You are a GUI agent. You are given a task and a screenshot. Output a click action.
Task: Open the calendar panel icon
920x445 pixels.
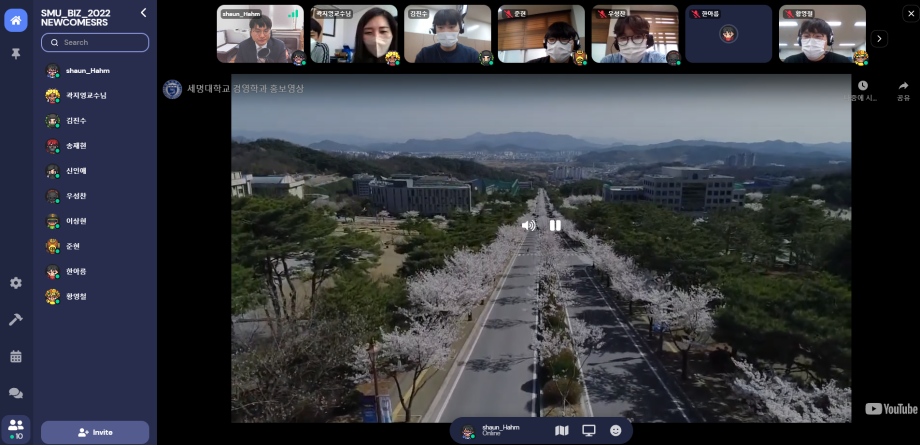[x=15, y=356]
